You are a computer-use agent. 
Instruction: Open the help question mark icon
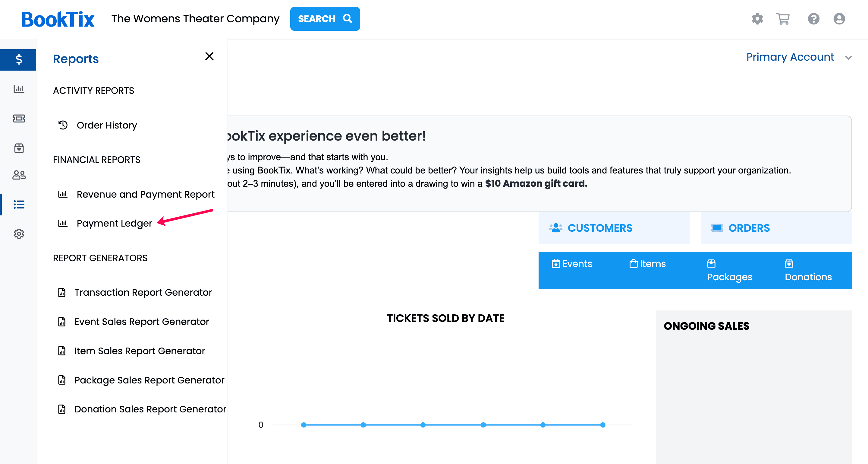(813, 19)
